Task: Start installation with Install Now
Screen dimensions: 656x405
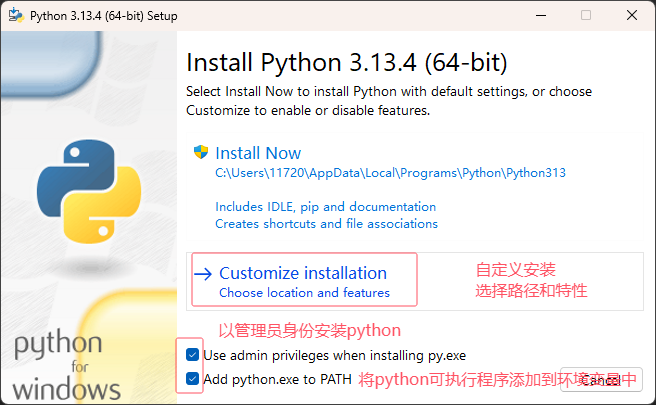Action: click(x=258, y=153)
